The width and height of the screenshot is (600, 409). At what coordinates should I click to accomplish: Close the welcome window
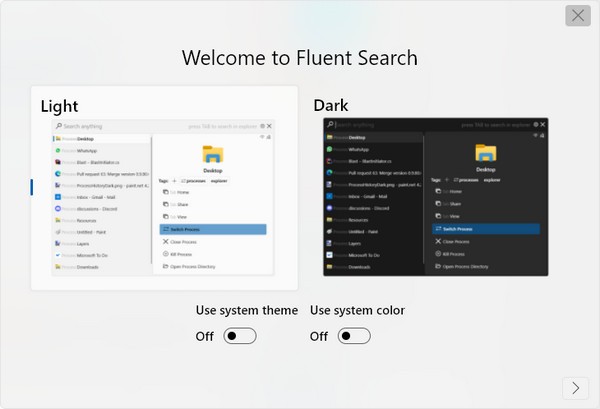click(577, 15)
